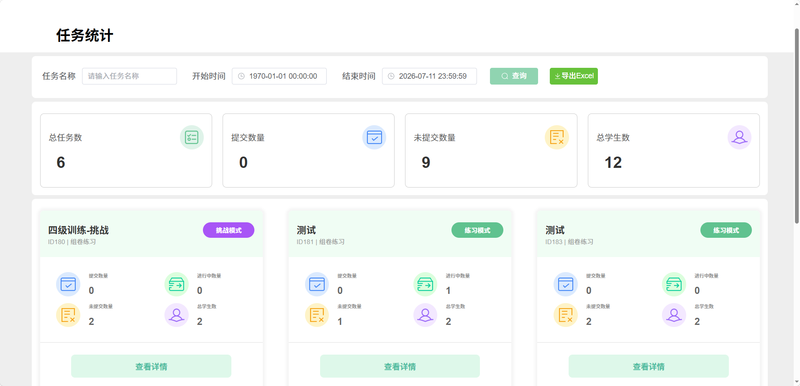
Task: Open 查看详情 for task ID183
Action: [648, 366]
